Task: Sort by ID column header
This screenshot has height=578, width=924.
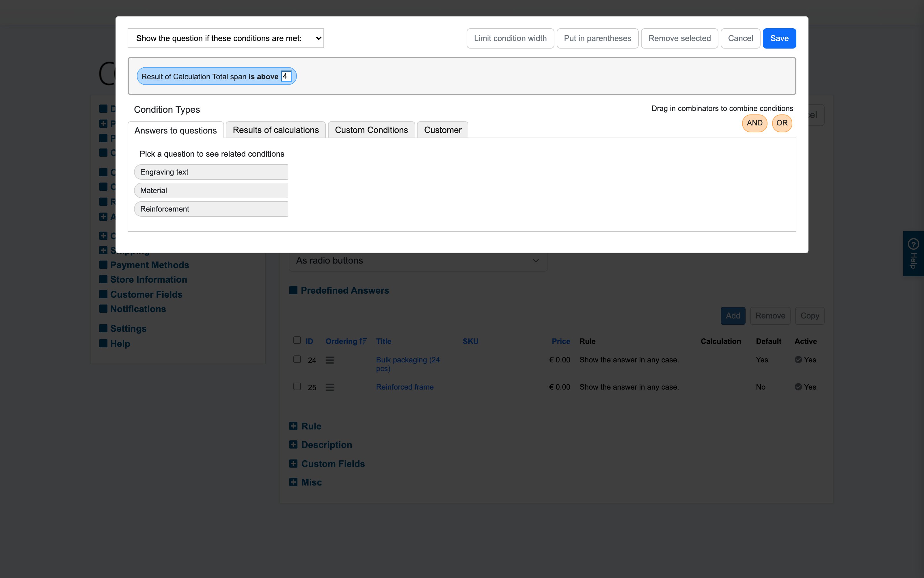Action: tap(309, 341)
